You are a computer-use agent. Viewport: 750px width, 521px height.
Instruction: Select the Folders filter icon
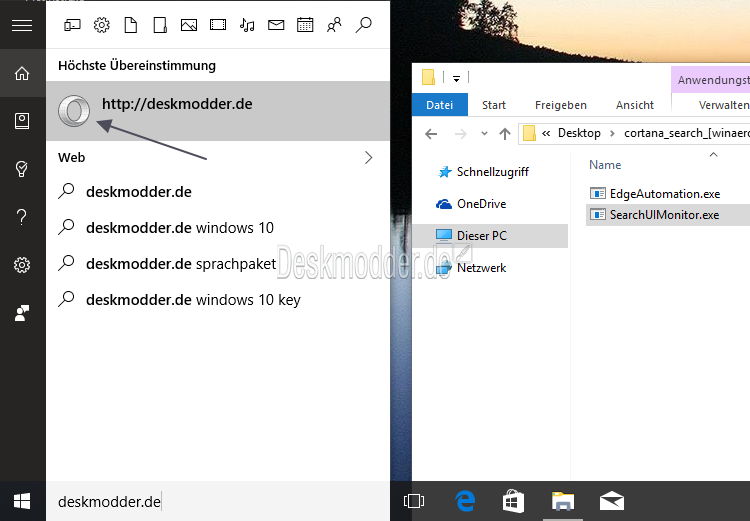click(160, 25)
